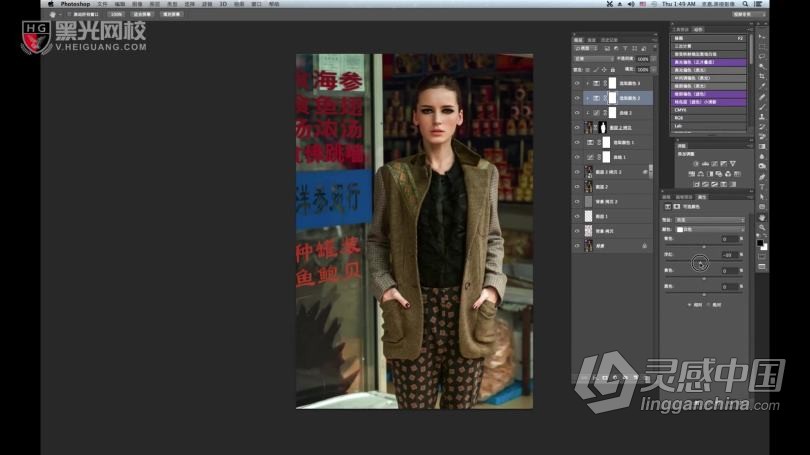Select the Healing Brush tool

(x=762, y=97)
